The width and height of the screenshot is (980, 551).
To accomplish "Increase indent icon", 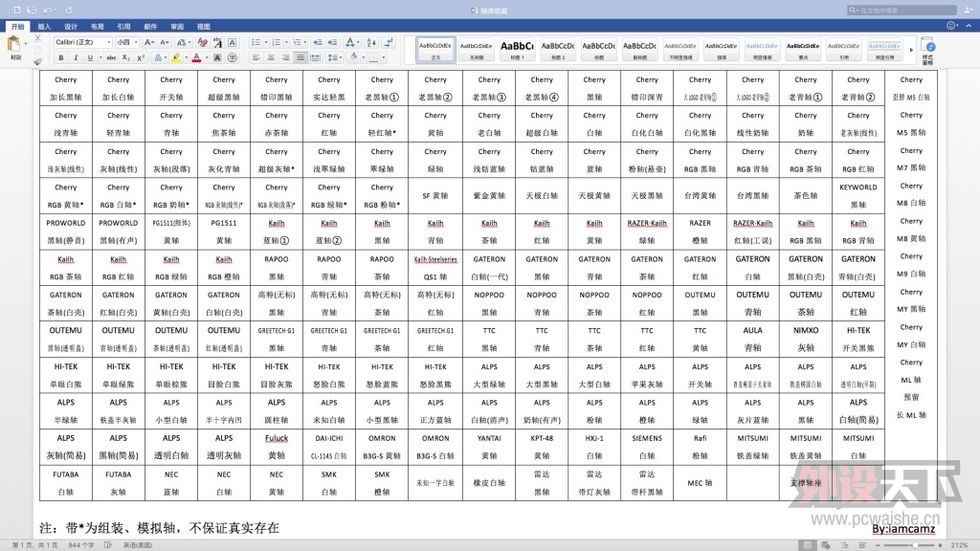I will coord(332,42).
